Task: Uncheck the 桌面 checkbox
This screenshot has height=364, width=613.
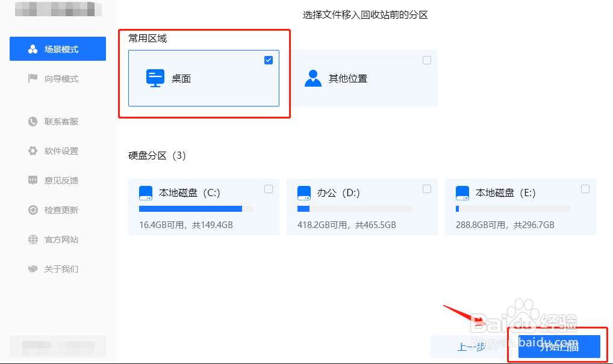Action: (x=268, y=60)
